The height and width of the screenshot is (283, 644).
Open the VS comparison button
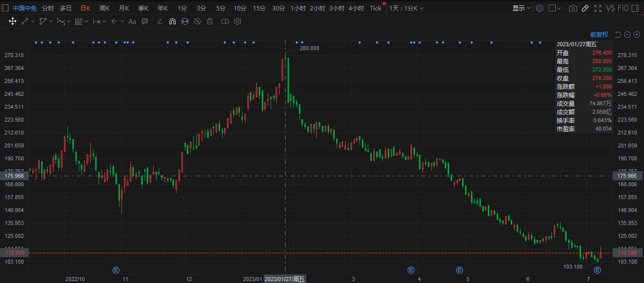pos(610,8)
